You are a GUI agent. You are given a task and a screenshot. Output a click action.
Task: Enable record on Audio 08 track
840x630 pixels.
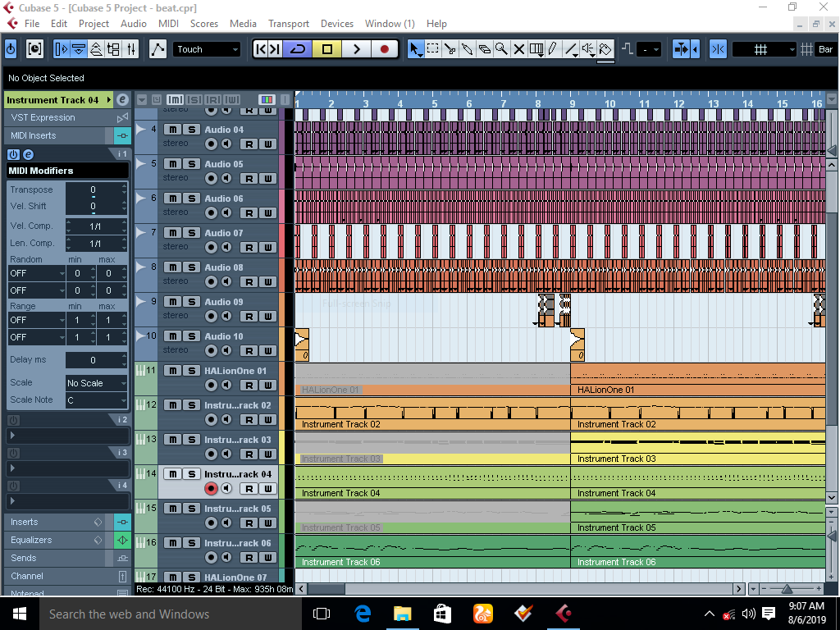pos(211,281)
